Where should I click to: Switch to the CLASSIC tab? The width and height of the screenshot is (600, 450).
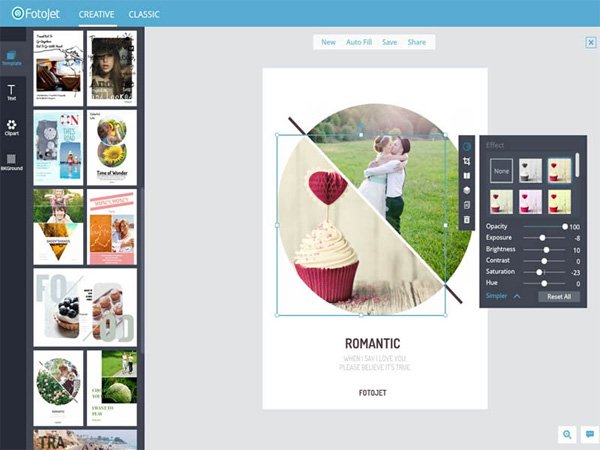click(x=144, y=15)
